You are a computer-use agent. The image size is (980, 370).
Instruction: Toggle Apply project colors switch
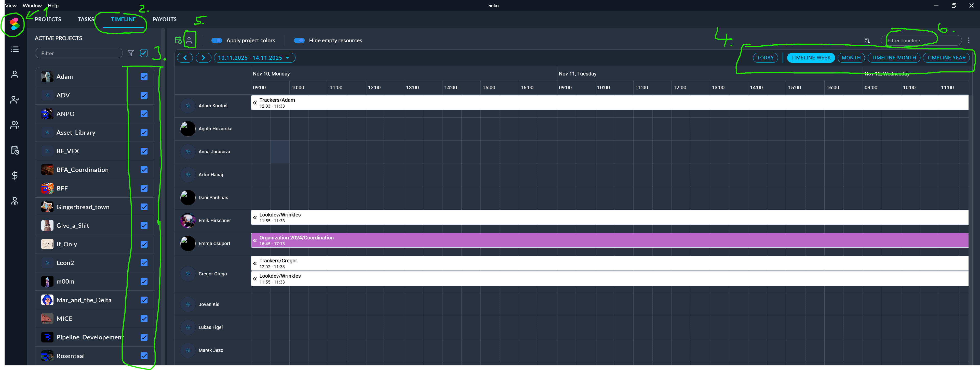point(217,40)
